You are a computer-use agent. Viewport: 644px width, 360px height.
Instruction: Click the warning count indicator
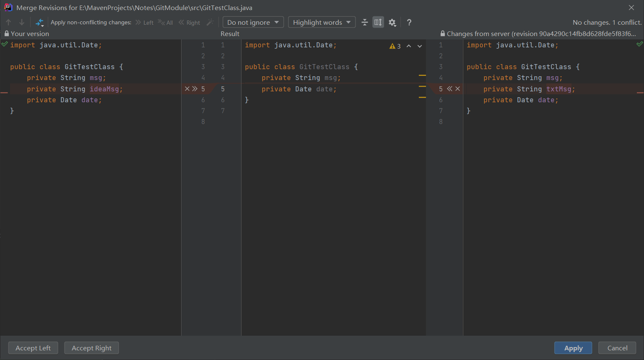pos(395,46)
